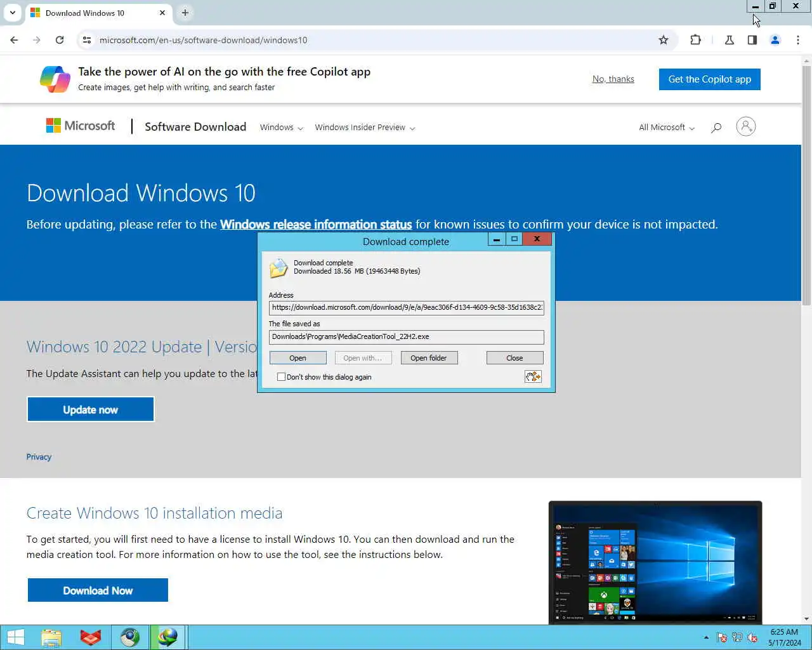
Task: Open Chrome Labs flask icon
Action: [730, 40]
